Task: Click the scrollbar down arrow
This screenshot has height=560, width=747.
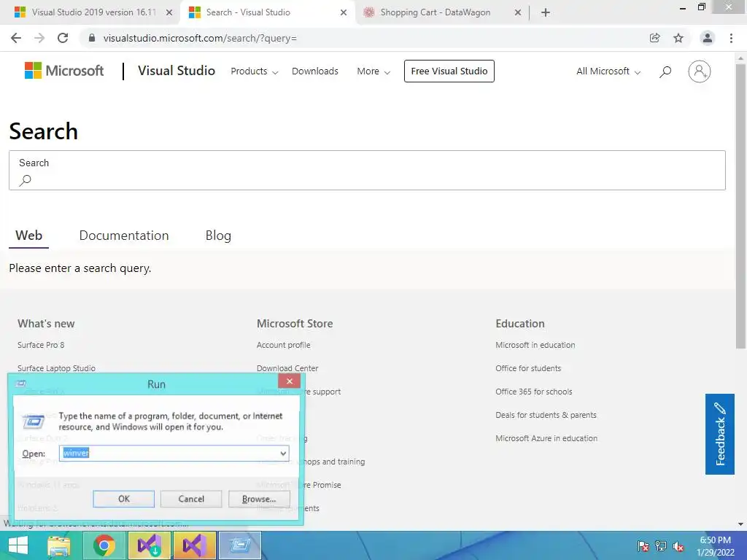Action: point(740,524)
